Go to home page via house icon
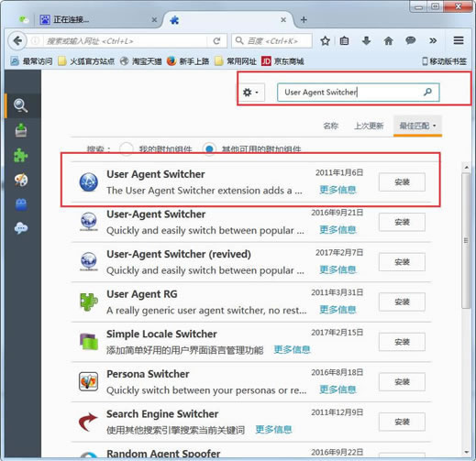 [388, 40]
